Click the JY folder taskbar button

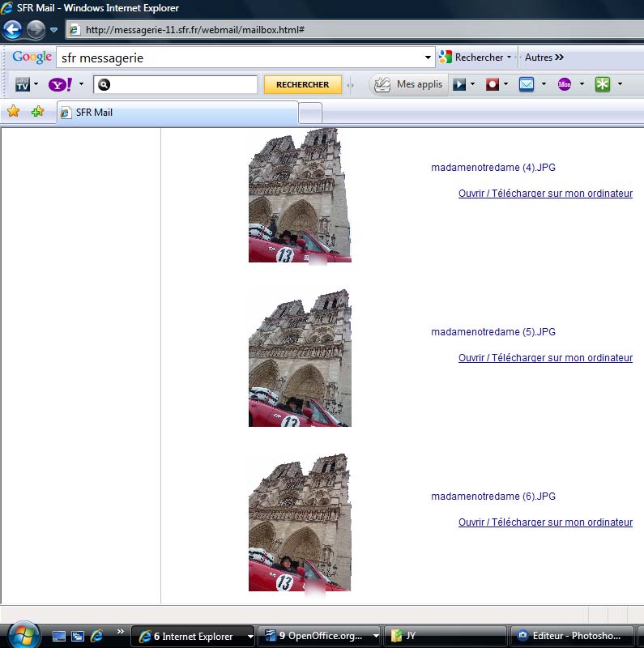pyautogui.click(x=446, y=637)
